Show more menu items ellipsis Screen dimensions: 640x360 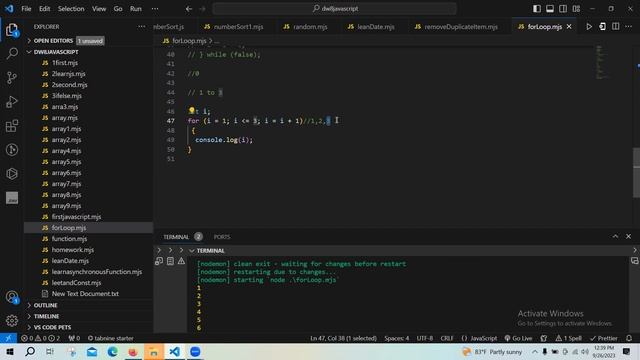click(155, 9)
